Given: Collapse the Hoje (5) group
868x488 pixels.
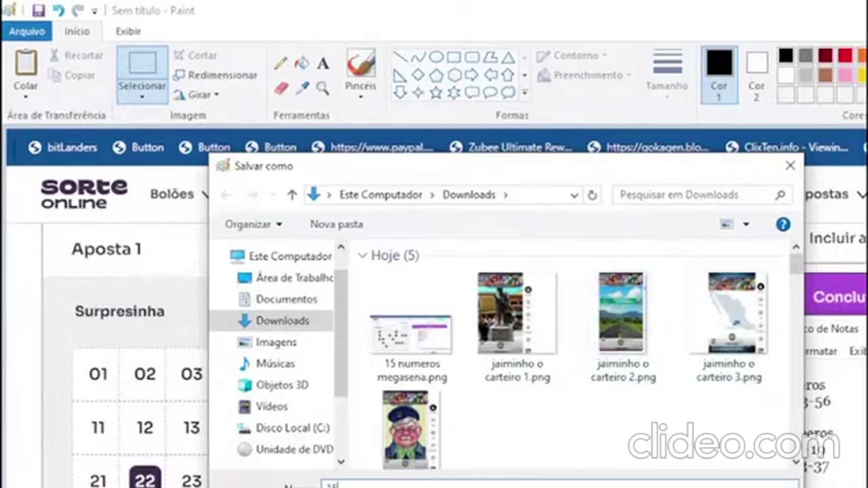Looking at the screenshot, I should point(362,256).
